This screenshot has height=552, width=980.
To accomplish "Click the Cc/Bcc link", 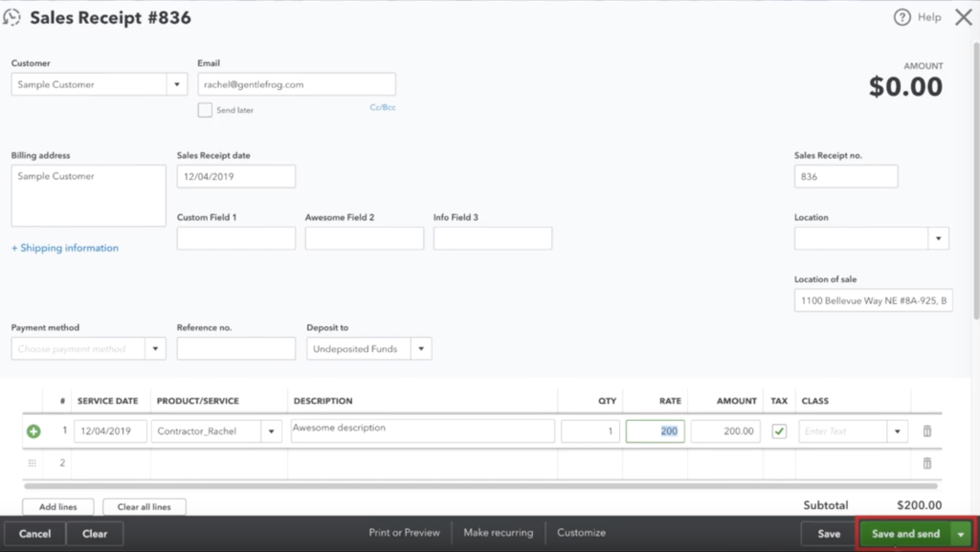I will [383, 107].
